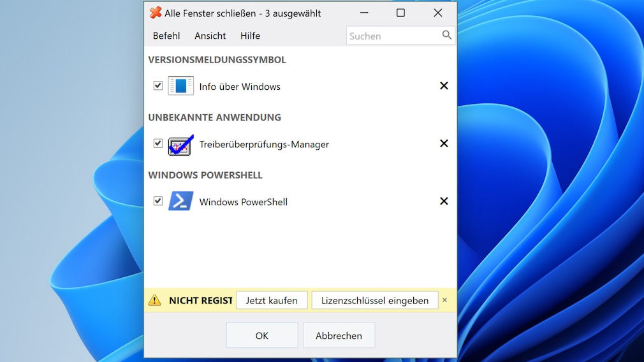Dismiss the yellow unregistered banner
The image size is (644, 362).
tap(445, 300)
